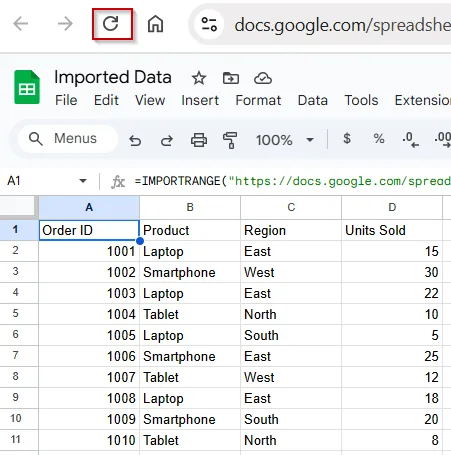Open the Name box dropdown arrow
Screen dimensions: 451x455
(x=83, y=181)
